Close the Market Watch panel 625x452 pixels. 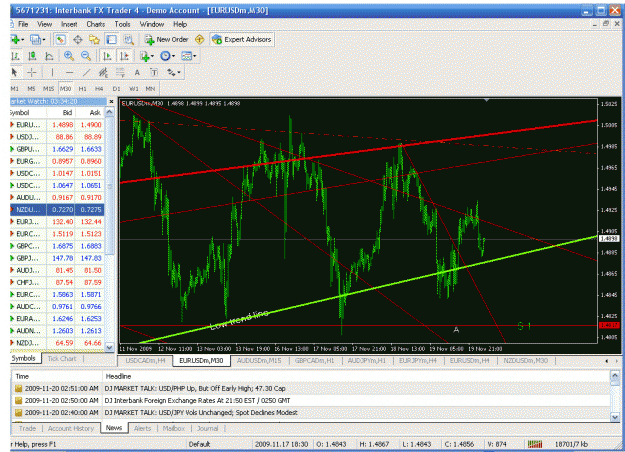tap(111, 102)
